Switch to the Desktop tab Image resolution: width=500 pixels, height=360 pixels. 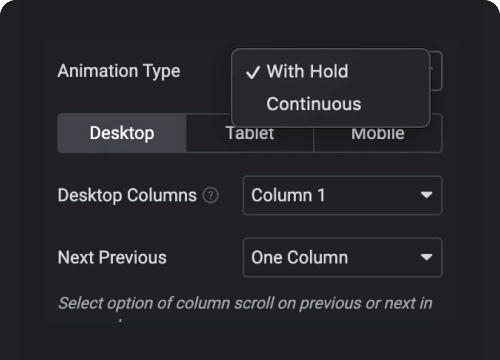point(122,133)
